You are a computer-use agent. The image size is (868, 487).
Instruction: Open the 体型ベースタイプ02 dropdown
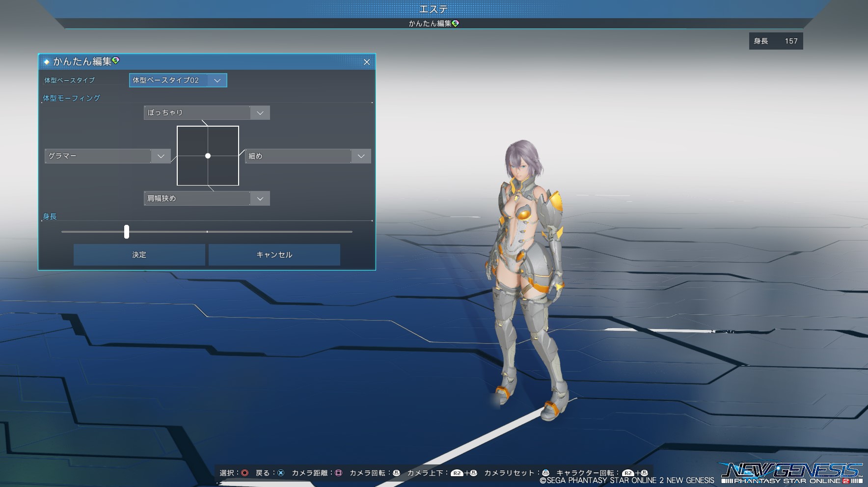pos(178,81)
